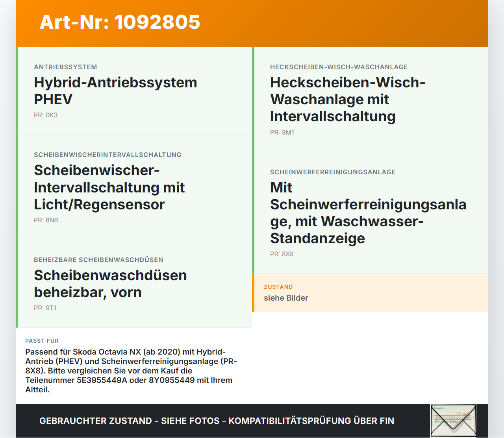Click the PR: 8N6 code
The width and height of the screenshot is (504, 438).
(x=46, y=220)
